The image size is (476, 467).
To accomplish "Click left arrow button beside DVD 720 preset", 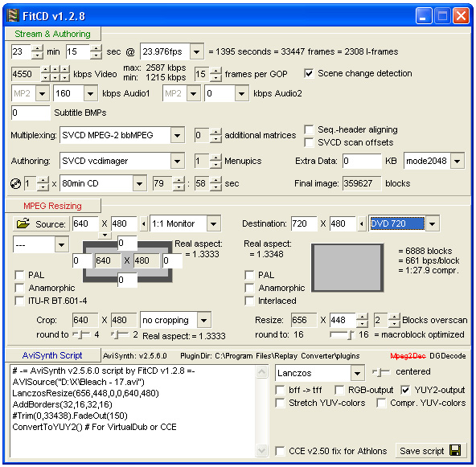I will 361,224.
